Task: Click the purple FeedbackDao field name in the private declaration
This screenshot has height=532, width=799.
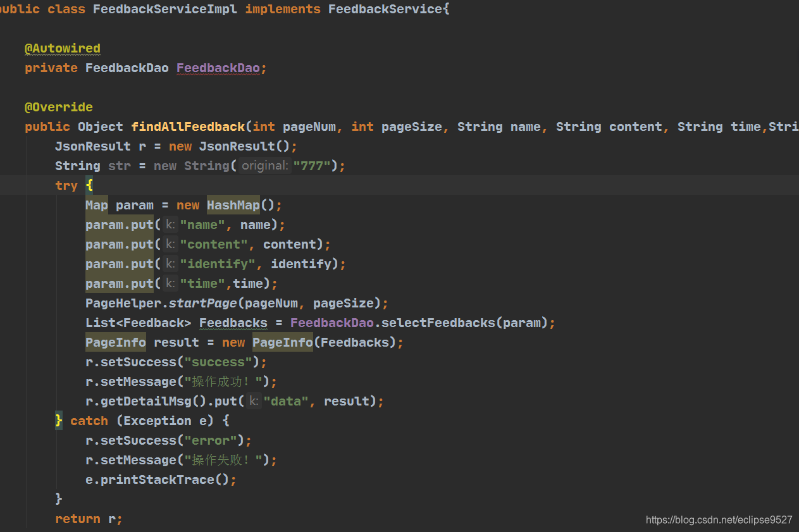Action: pos(218,68)
